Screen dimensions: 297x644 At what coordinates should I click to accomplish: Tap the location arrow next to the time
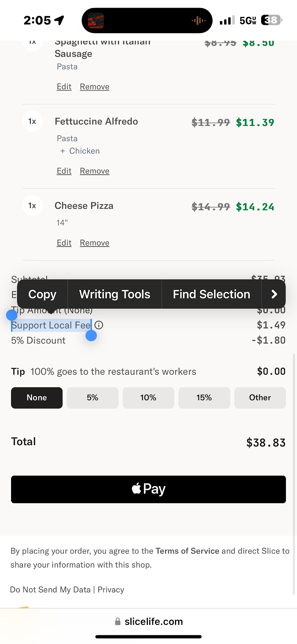59,20
